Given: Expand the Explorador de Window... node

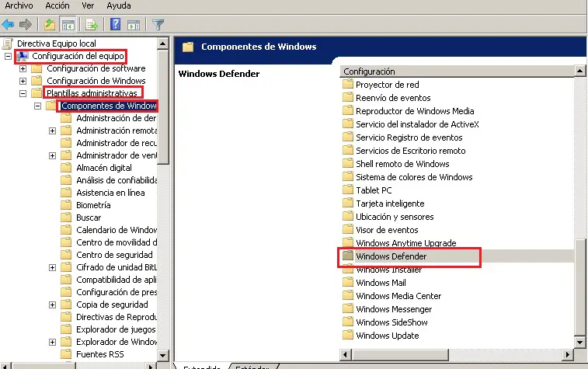Looking at the screenshot, I should [53, 342].
